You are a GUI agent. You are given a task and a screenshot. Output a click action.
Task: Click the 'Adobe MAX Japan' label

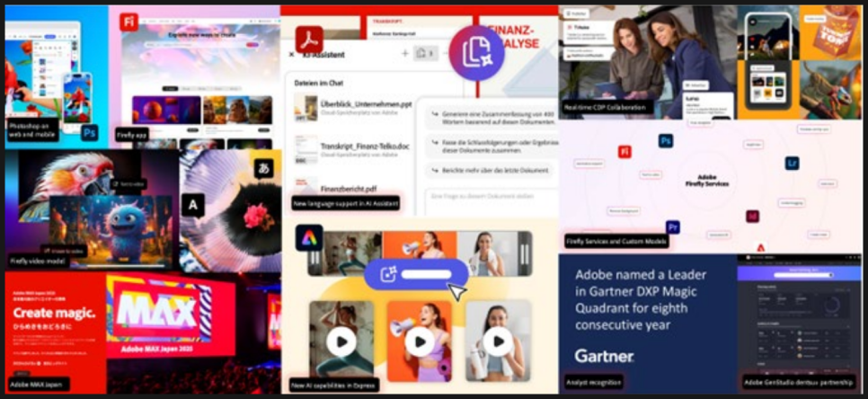pos(39,384)
